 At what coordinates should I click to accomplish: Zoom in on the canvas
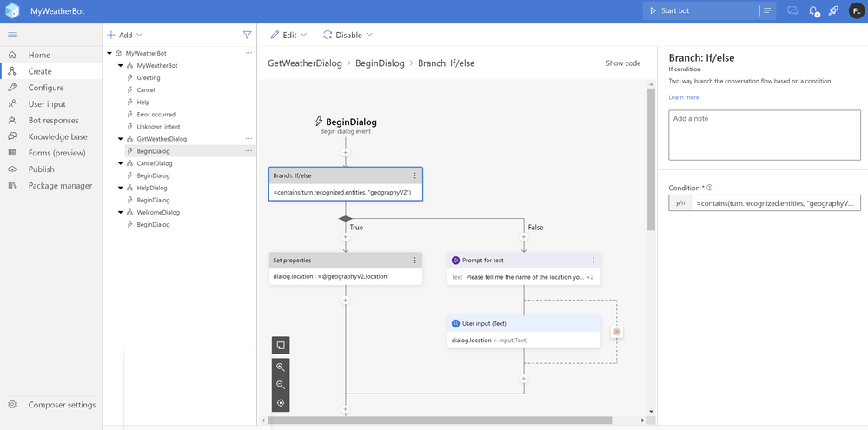tap(281, 367)
